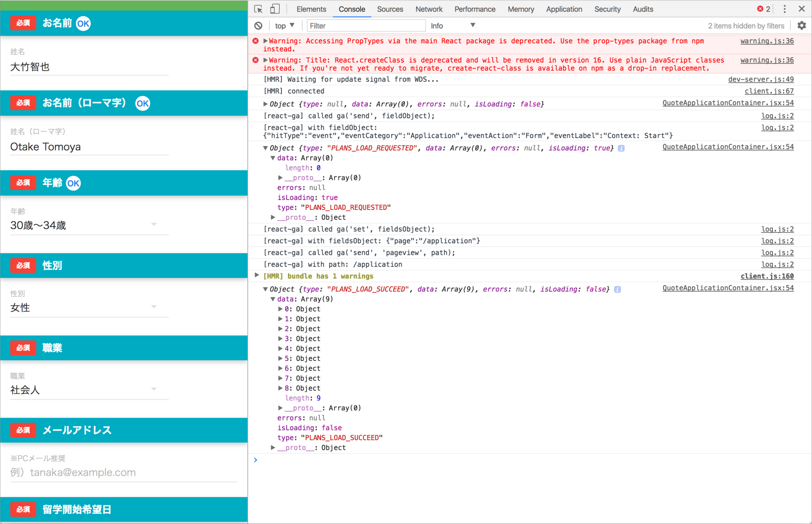Screen dimensions: 812x524
Task: Click the error icon beside the createClass warning
Action: (255, 60)
